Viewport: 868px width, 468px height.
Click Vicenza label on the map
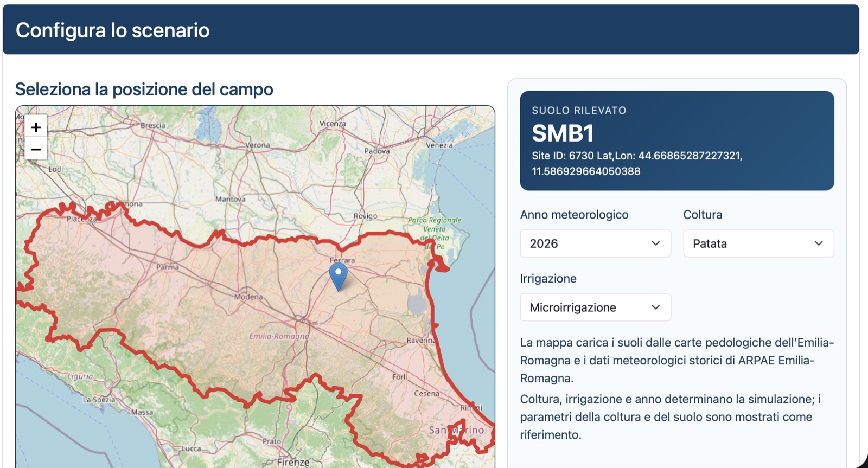coord(333,124)
